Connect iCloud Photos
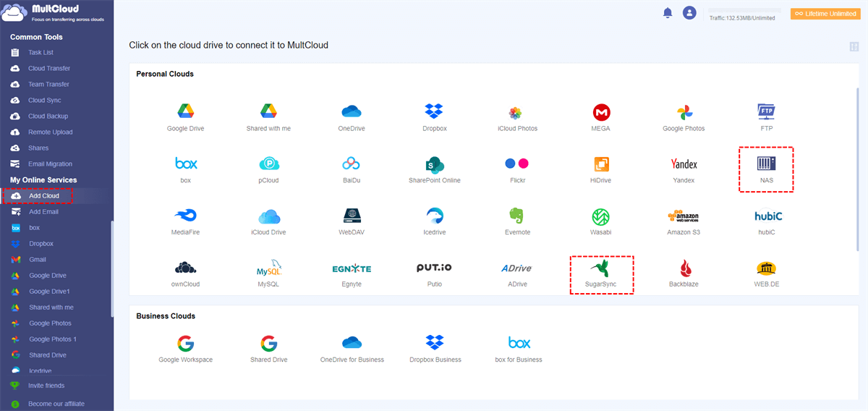The image size is (868, 411). (x=516, y=112)
